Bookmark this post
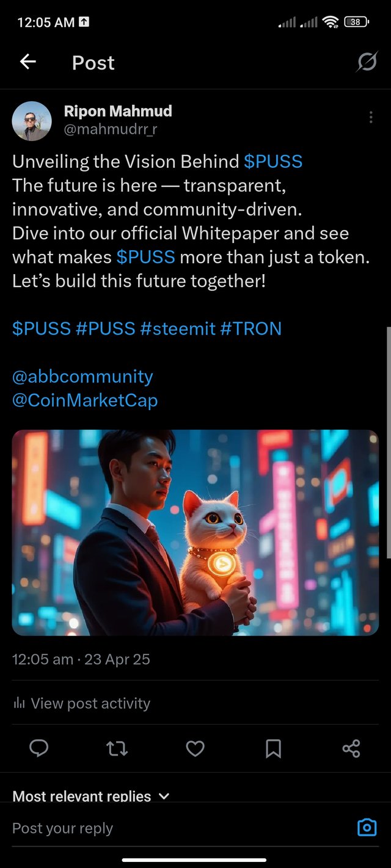 [x=273, y=748]
